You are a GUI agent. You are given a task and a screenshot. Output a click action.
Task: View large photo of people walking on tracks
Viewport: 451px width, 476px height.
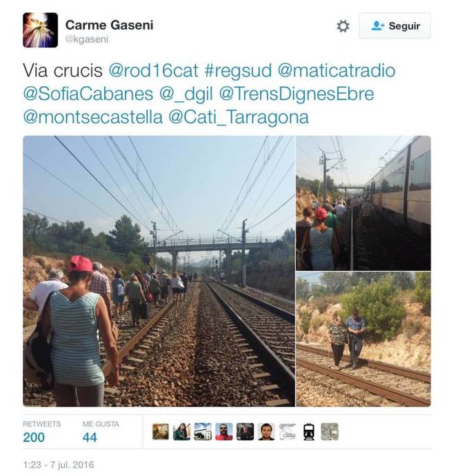pos(159,271)
